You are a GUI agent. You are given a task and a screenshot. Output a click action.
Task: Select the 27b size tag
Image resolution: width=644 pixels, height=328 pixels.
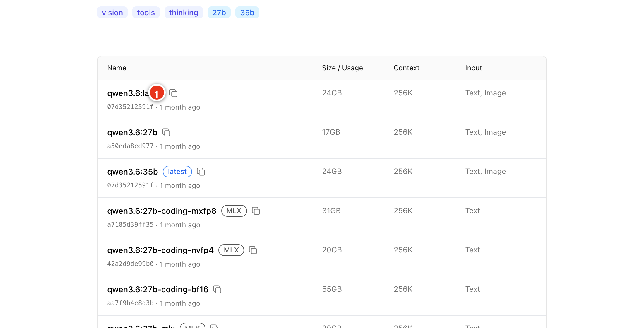(219, 13)
